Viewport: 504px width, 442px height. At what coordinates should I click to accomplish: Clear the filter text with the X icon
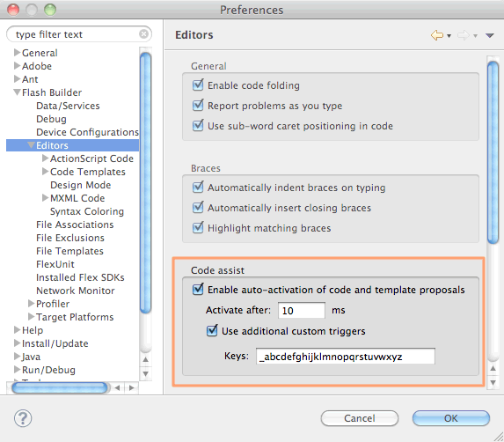pyautogui.click(x=143, y=33)
